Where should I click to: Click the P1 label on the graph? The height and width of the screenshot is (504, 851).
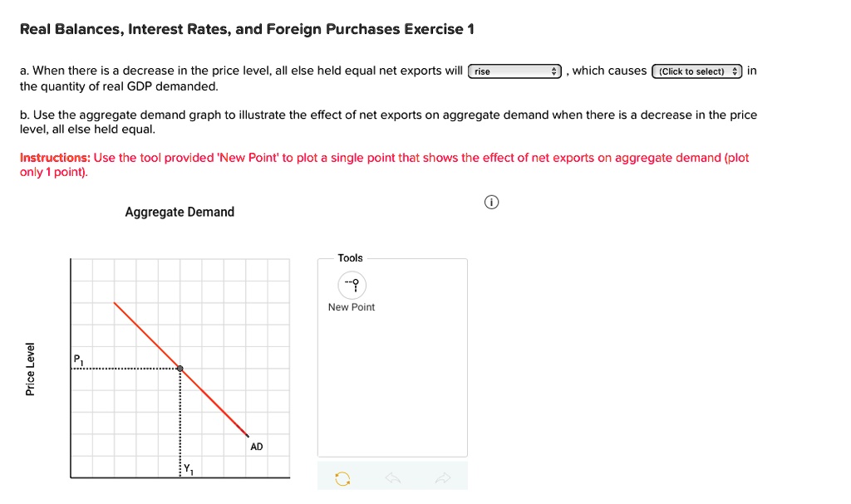point(78,358)
